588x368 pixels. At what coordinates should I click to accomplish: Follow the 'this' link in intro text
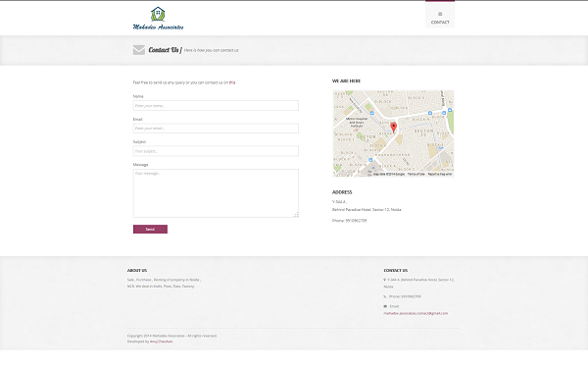tap(232, 82)
